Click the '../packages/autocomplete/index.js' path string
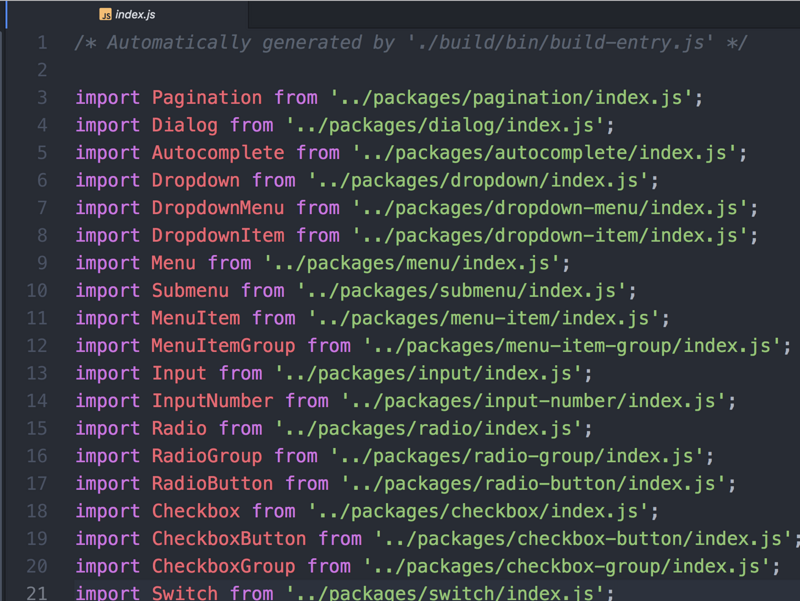The height and width of the screenshot is (601, 800). [550, 153]
